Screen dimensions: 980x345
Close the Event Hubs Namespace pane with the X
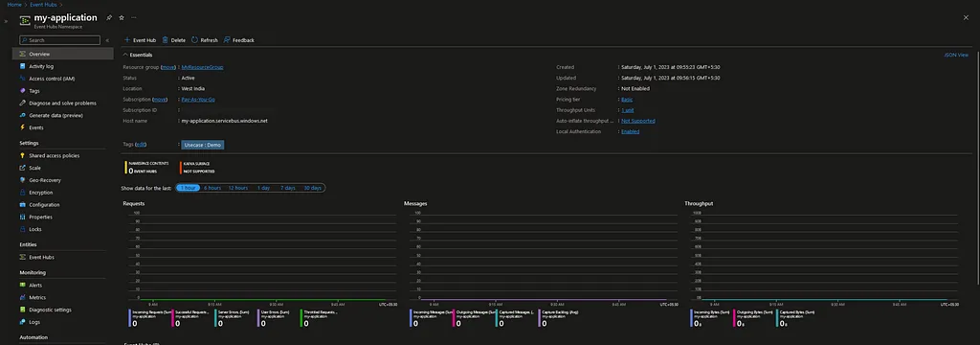click(x=967, y=18)
